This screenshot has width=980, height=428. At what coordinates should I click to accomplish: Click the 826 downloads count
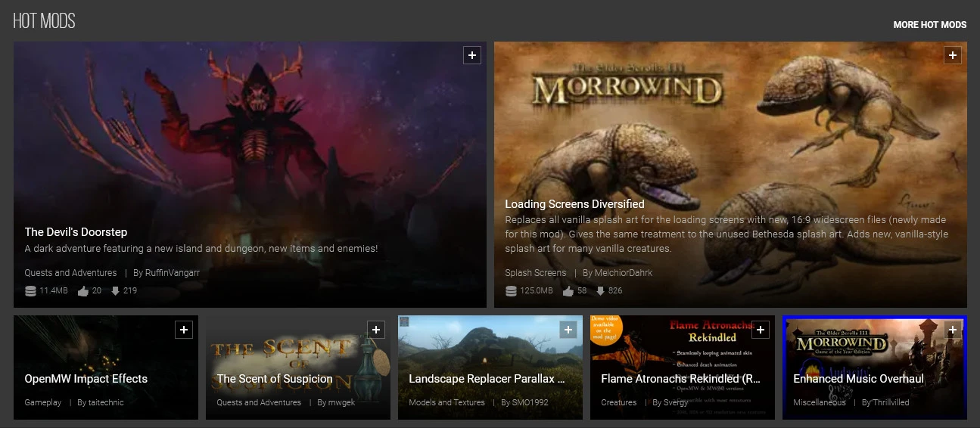[x=615, y=291]
